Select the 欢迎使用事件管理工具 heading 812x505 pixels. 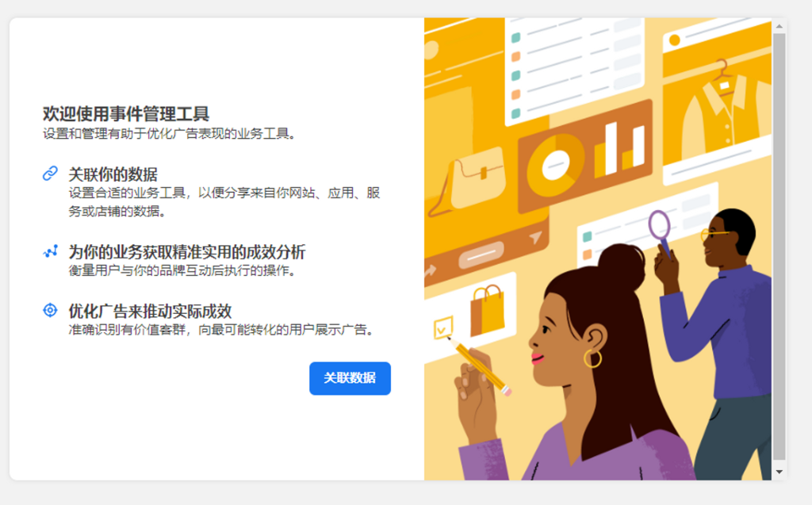126,114
